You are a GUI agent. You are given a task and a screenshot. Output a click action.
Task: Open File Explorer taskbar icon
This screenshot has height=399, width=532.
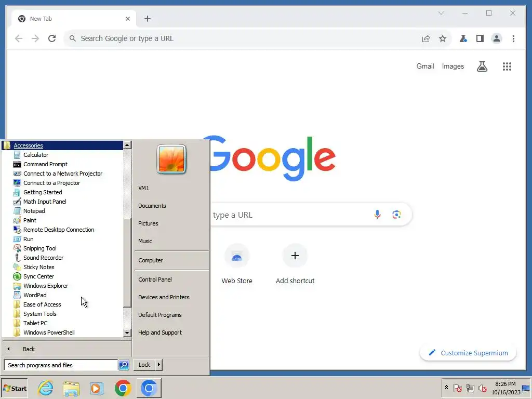click(71, 388)
